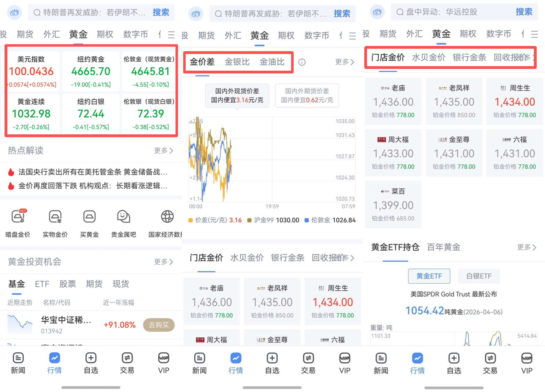Click the info icon beside 金价差
This screenshot has height=392, width=545.
302,62
